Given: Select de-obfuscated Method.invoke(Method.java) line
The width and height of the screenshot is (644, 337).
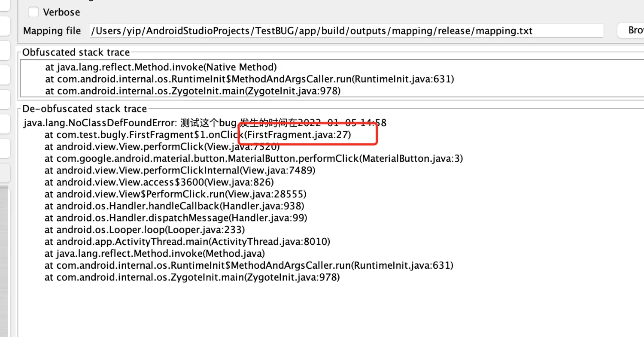Looking at the screenshot, I should [155, 253].
